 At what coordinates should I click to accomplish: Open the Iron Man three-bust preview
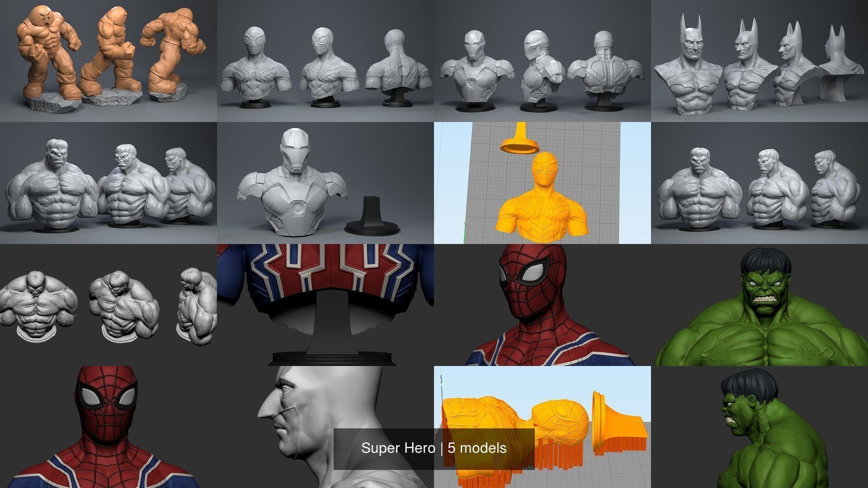tap(542, 61)
